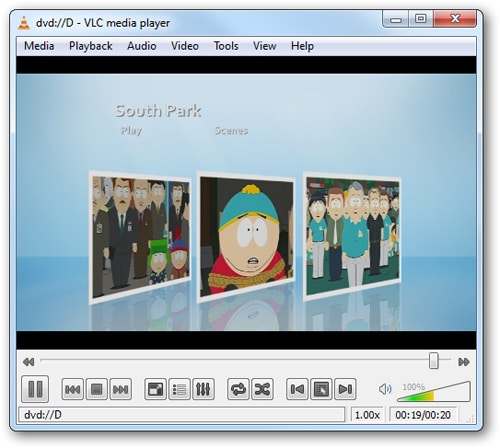Pause playback with the pause button
Image resolution: width=500 pixels, height=448 pixels.
35,389
